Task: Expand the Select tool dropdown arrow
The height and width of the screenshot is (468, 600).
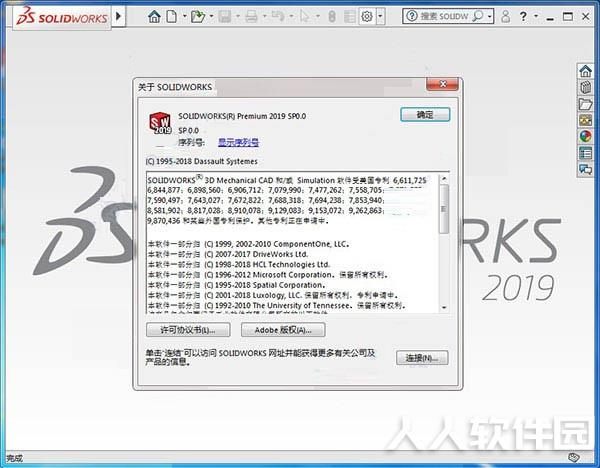Action: (318, 16)
